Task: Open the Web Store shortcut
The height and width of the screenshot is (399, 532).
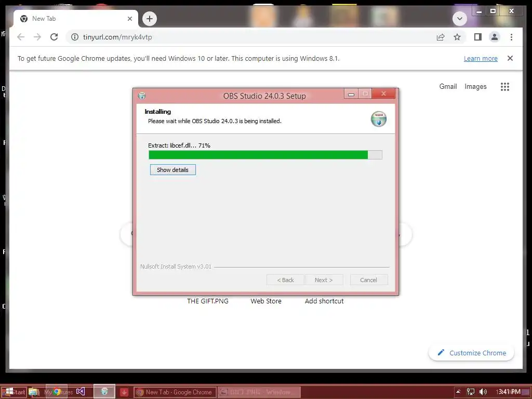Action: (266, 301)
